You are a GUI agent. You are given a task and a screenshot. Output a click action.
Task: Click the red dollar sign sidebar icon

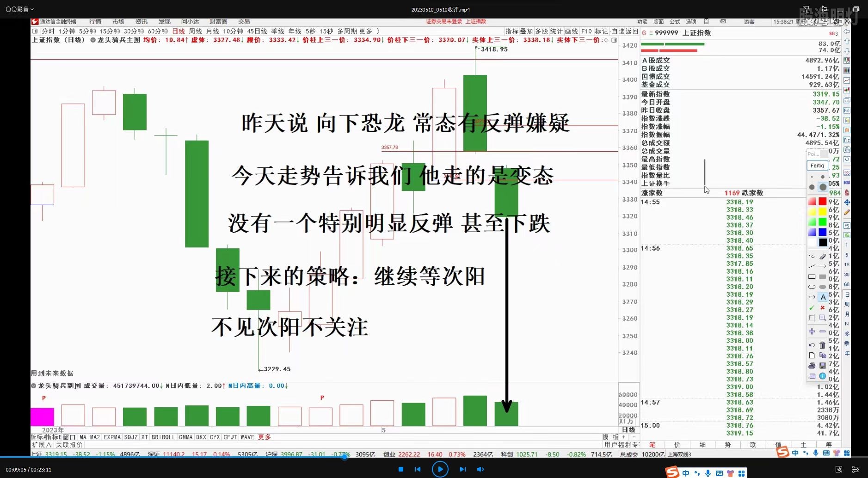[847, 192]
